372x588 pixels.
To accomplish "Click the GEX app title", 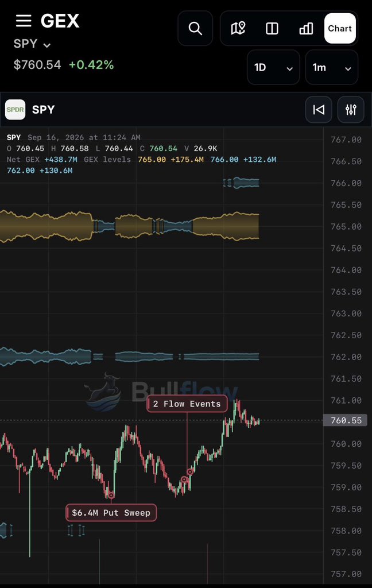I will coord(60,21).
